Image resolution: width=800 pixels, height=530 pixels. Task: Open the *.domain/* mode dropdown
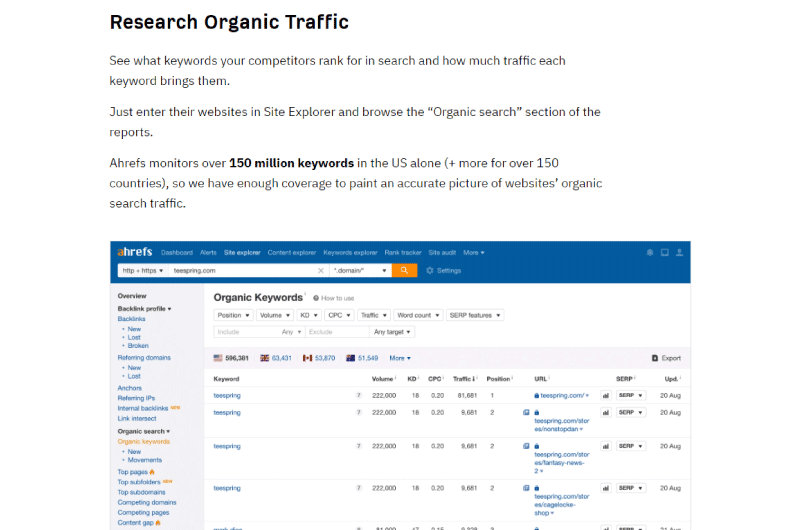tap(360, 270)
